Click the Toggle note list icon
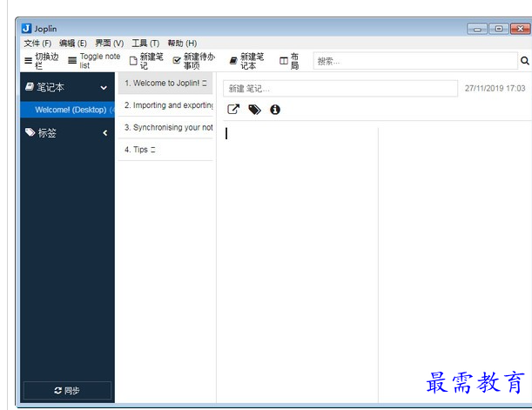The width and height of the screenshot is (532, 410). coord(72,61)
